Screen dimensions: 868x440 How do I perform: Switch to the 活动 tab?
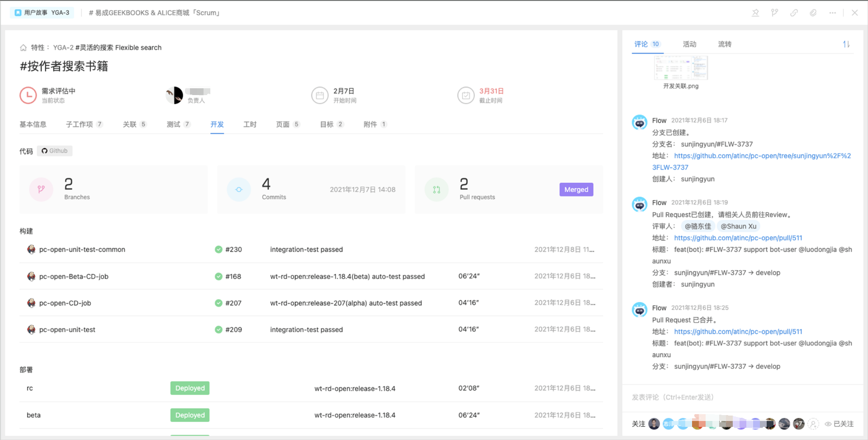pos(689,44)
